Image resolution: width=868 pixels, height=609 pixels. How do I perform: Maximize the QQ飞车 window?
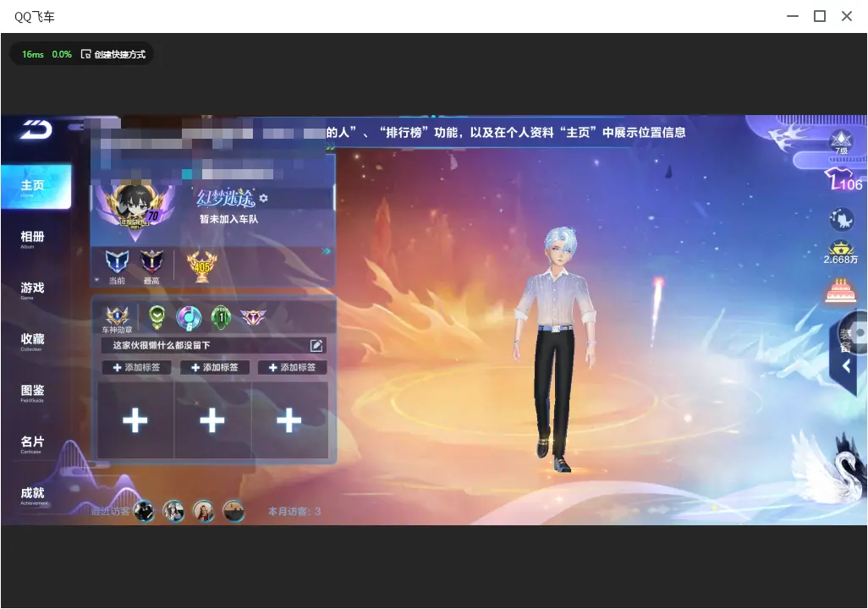[820, 17]
